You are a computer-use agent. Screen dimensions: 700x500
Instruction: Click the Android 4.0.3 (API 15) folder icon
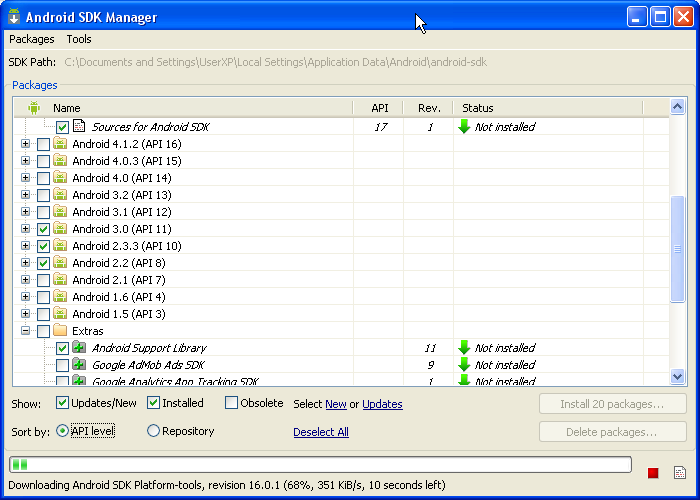[x=60, y=160]
